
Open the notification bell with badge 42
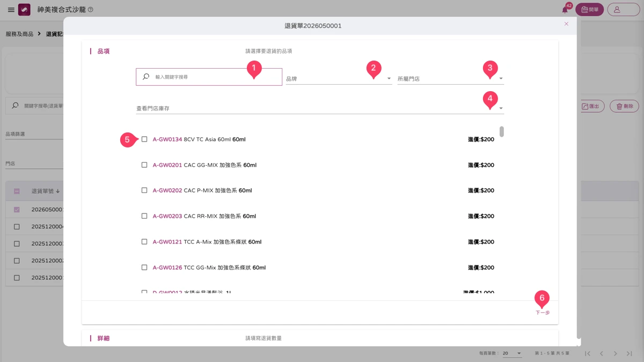[565, 10]
